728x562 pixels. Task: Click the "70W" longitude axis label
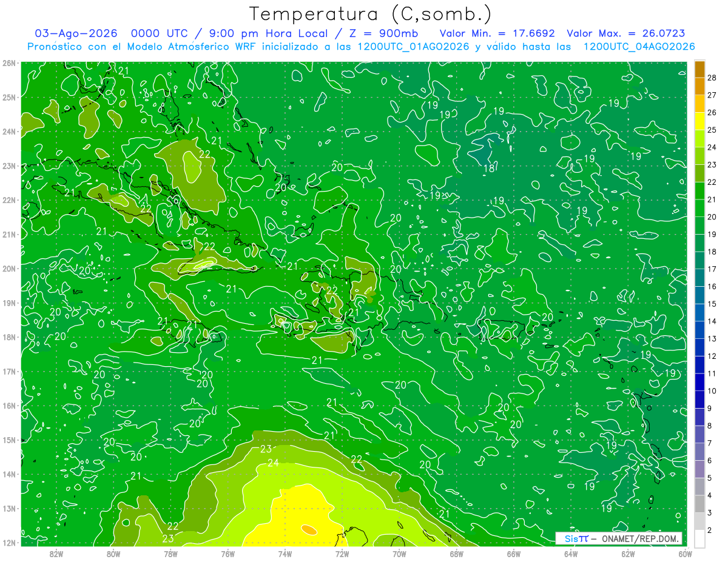coord(399,554)
